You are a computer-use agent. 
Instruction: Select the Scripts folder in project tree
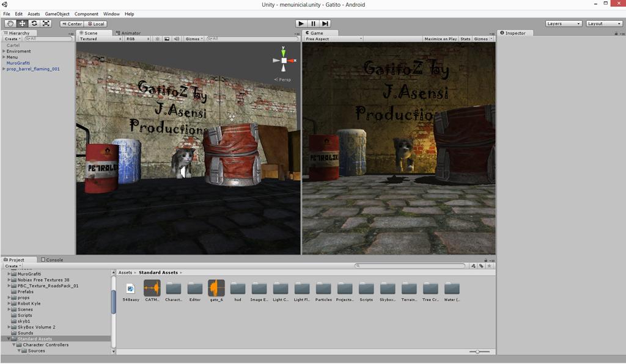(24, 315)
